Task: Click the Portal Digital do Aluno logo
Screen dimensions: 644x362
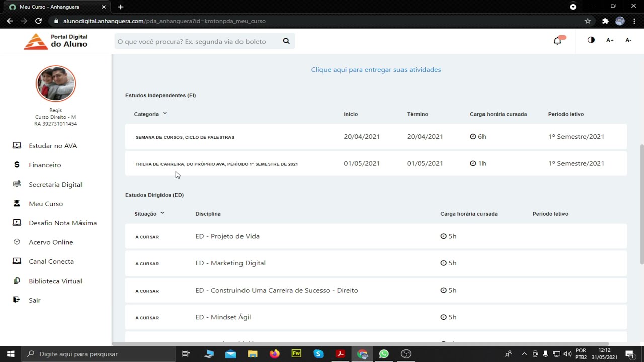Action: (x=55, y=41)
